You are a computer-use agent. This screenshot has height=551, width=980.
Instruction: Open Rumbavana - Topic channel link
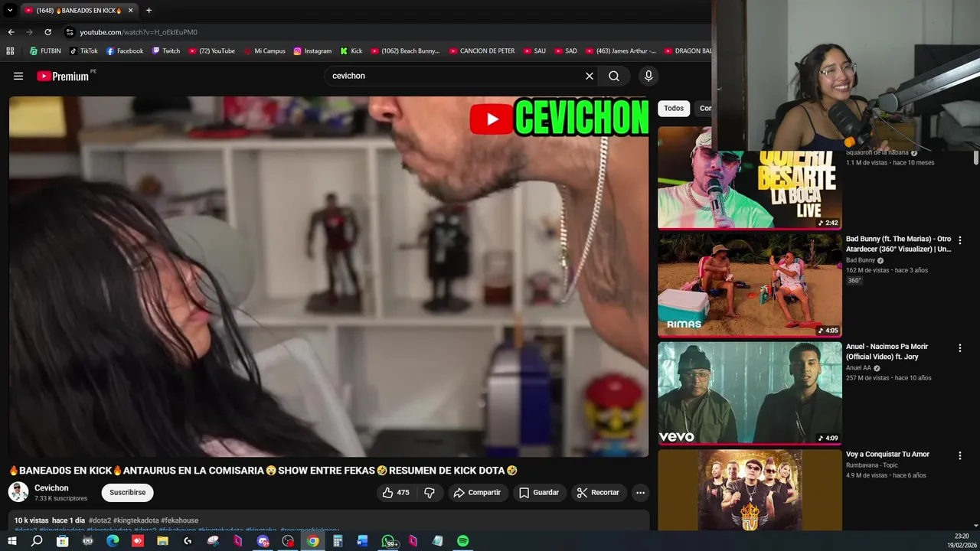[871, 465]
